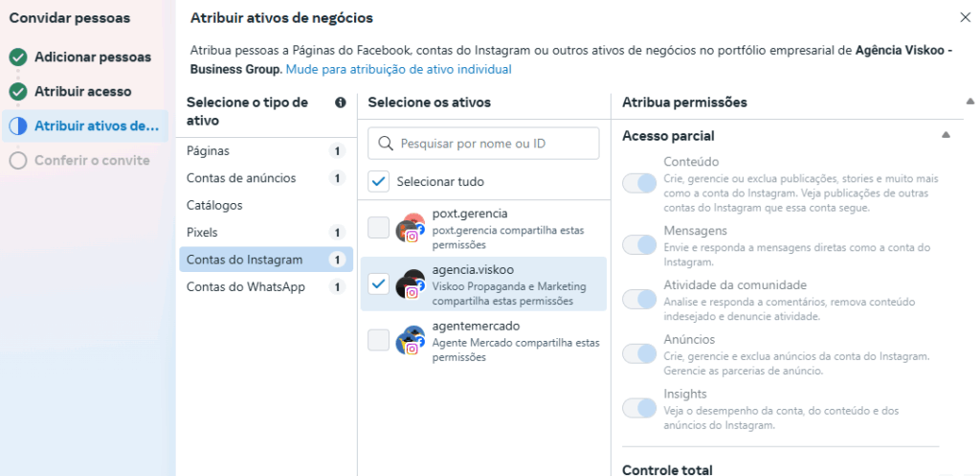Screen dimensions: 980x476
Task: Click the info icon beside asset type heading
Action: 341,102
